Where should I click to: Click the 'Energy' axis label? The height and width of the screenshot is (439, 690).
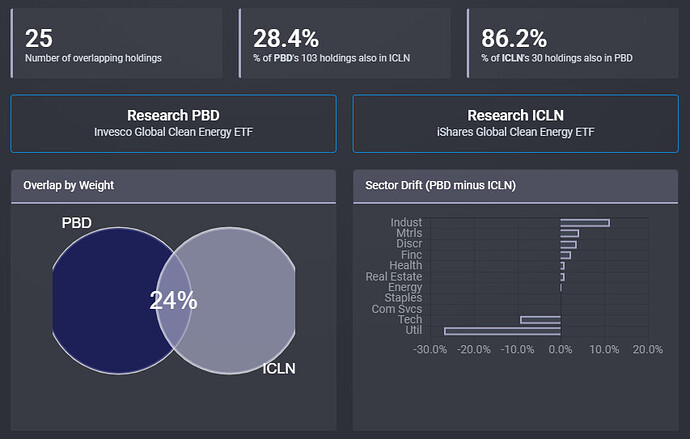coord(405,287)
